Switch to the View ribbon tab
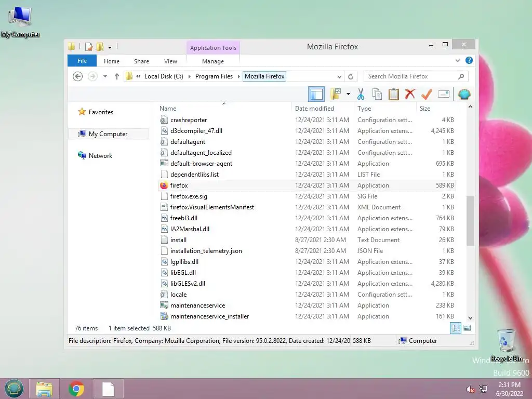The image size is (532, 399). coord(170,61)
